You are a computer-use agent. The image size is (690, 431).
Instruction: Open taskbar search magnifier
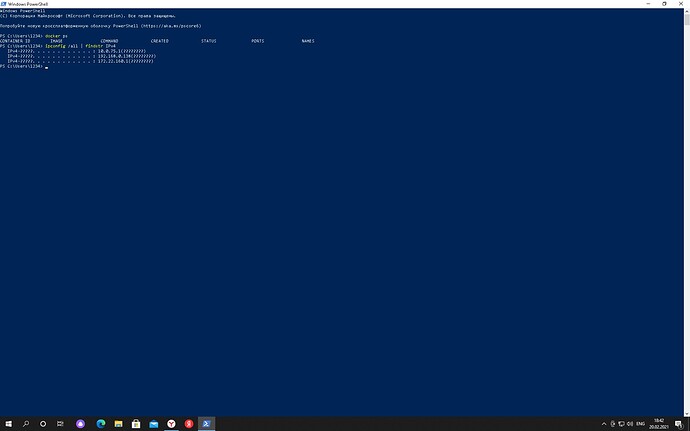point(26,424)
